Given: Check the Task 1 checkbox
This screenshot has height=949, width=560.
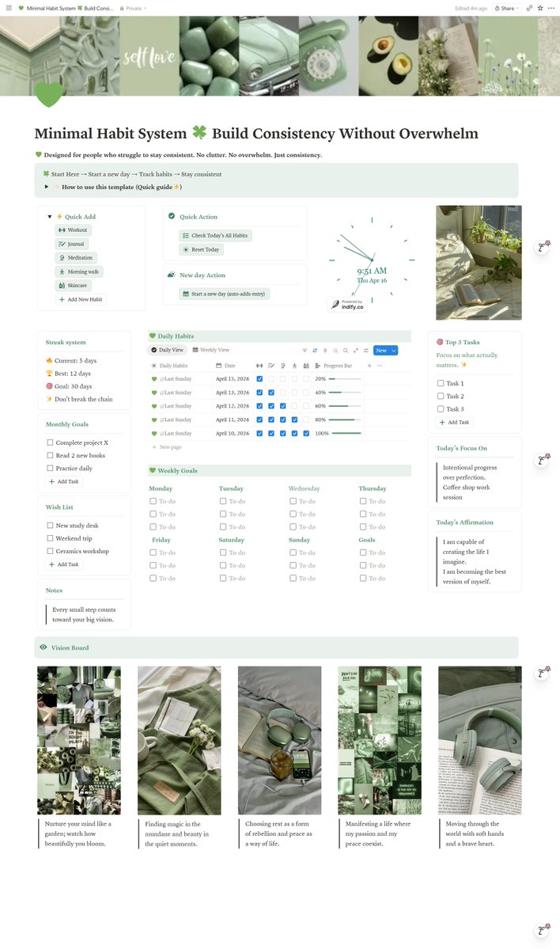Looking at the screenshot, I should (x=441, y=383).
